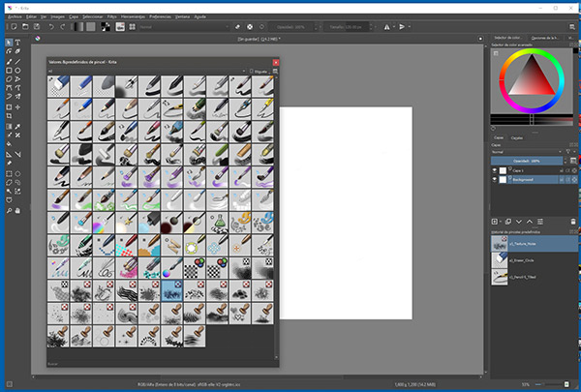Click the New Document toolbar icon
The width and height of the screenshot is (581, 392).
coord(14,27)
